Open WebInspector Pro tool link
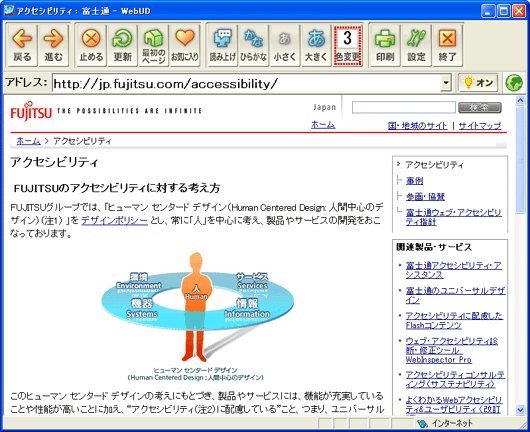530x432 pixels. click(452, 350)
